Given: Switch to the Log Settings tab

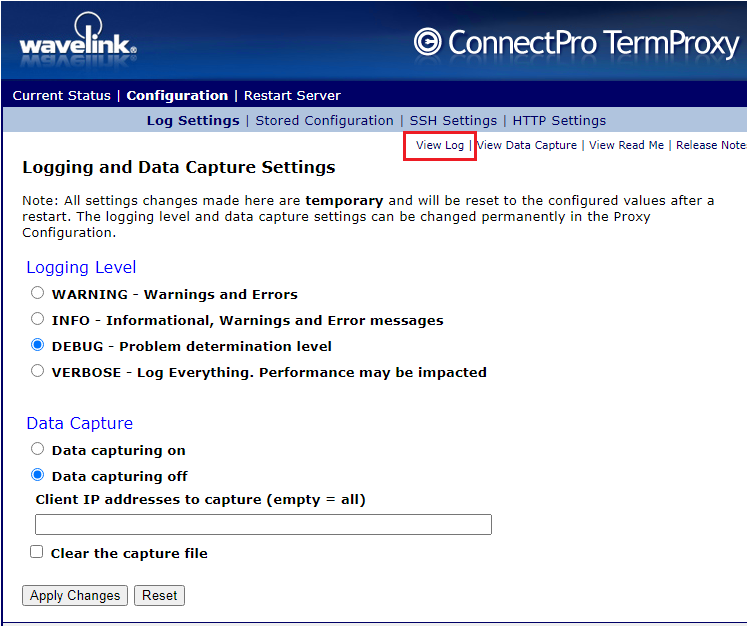Looking at the screenshot, I should coord(193,121).
